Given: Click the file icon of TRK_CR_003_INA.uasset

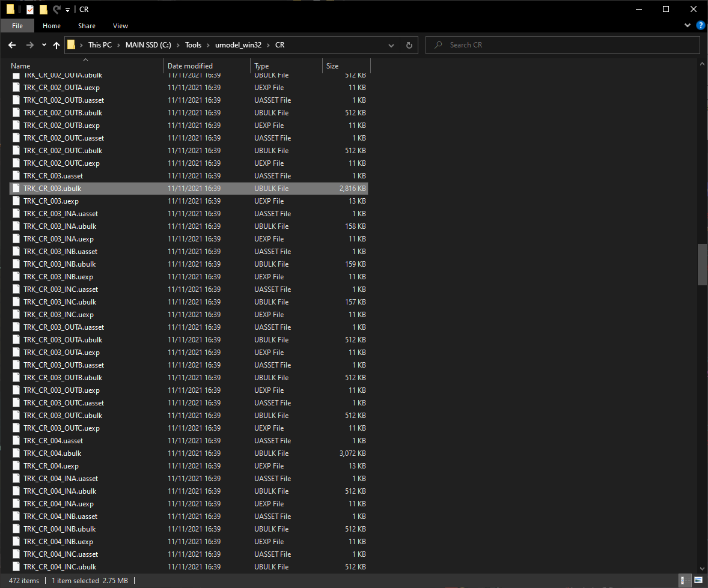Looking at the screenshot, I should coord(16,214).
